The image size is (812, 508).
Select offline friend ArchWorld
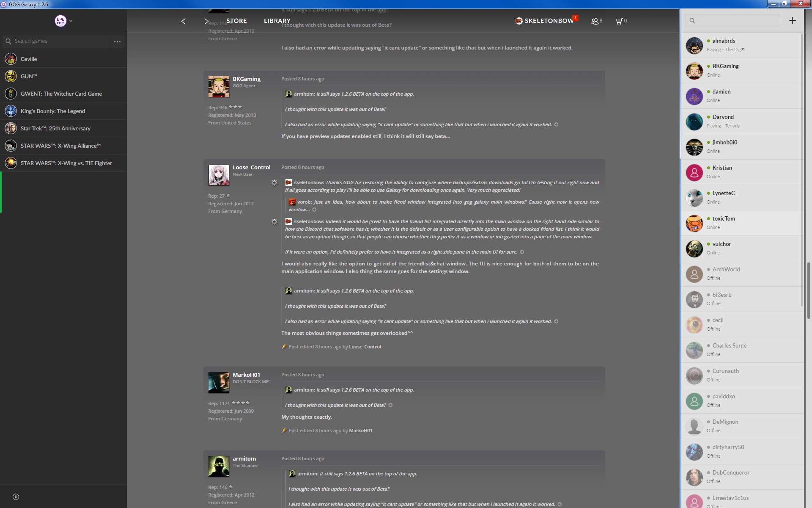[x=742, y=274]
